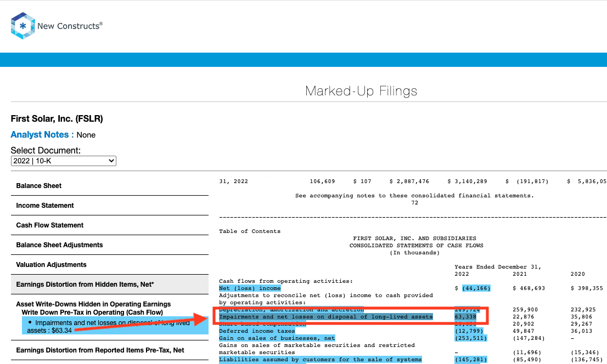
Task: Click Asset Write-Downs Hidden in Operating Earnings heading
Action: coord(93,304)
